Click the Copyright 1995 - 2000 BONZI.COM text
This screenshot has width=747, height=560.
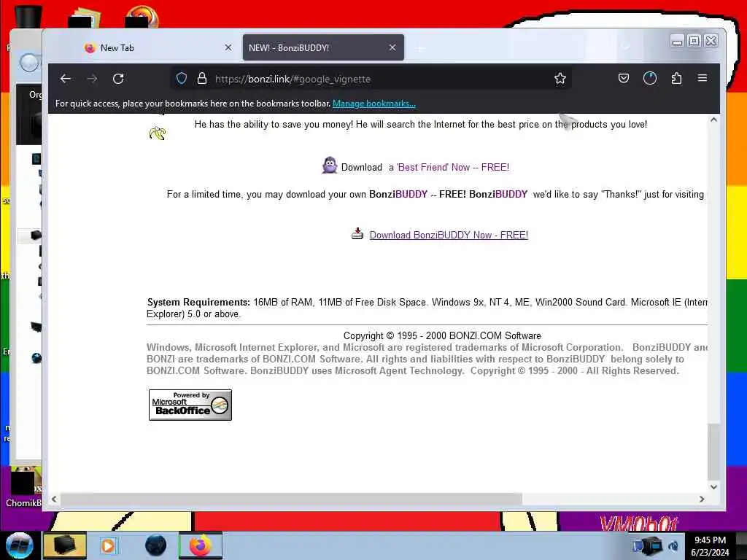[x=442, y=335]
